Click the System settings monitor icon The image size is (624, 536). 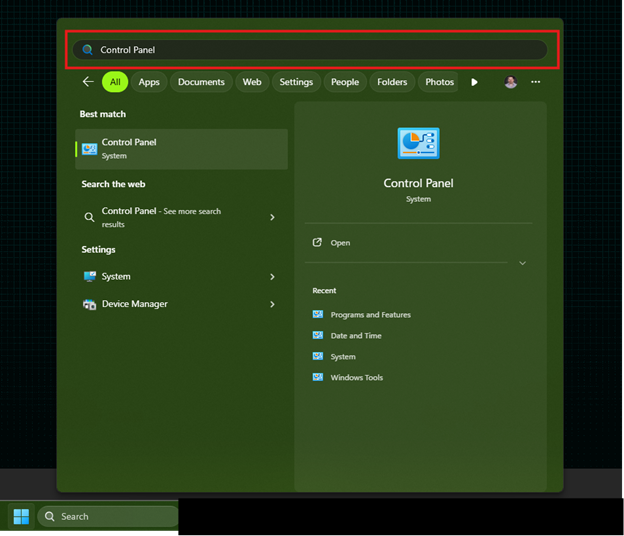90,277
